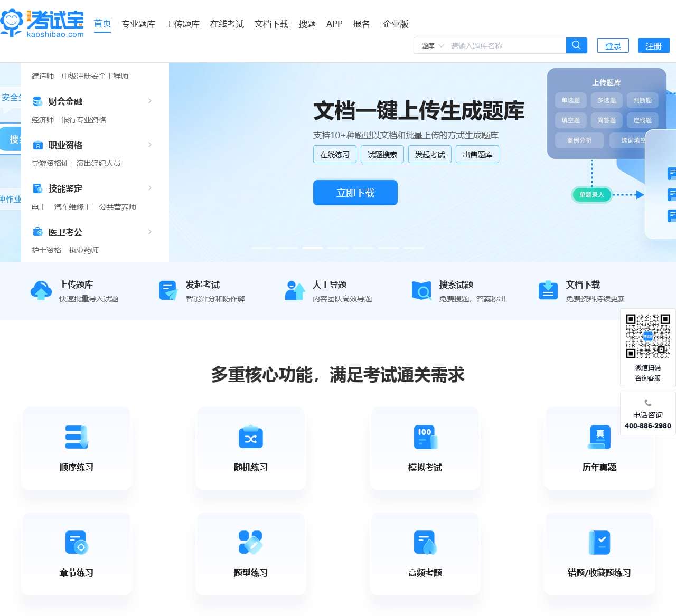The width and height of the screenshot is (676, 616).
Task: Open the 上传题库 navigation item
Action: click(183, 24)
